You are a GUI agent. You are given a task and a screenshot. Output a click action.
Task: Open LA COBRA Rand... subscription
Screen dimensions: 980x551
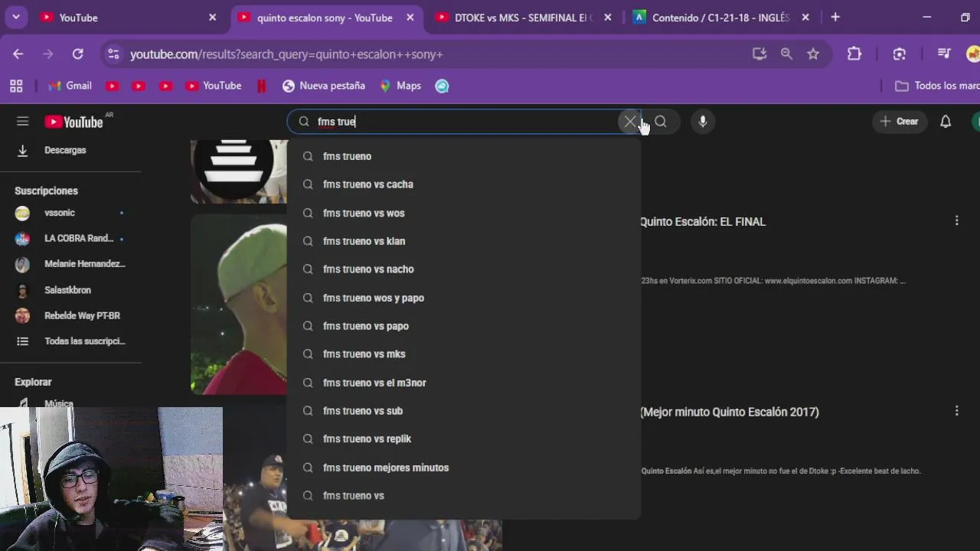point(70,239)
